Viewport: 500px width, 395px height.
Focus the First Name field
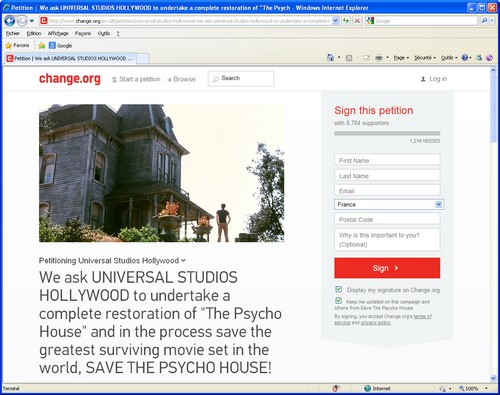click(x=387, y=160)
